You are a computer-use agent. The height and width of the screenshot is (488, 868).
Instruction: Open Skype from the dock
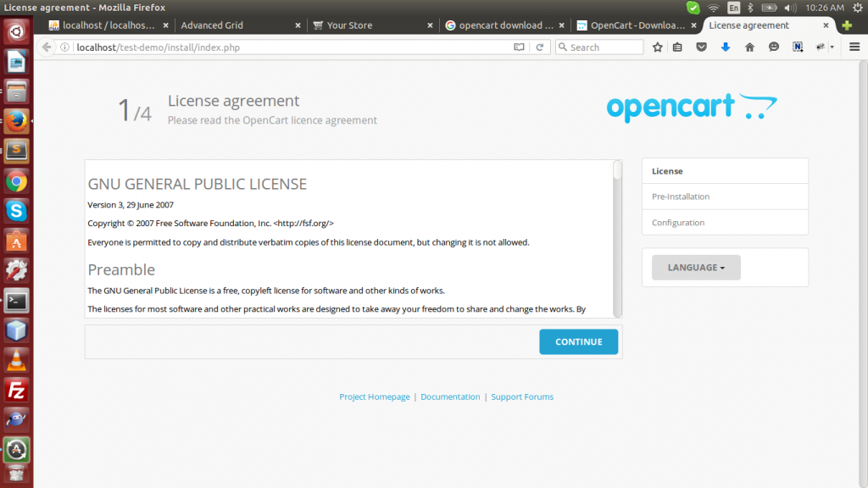[16, 211]
